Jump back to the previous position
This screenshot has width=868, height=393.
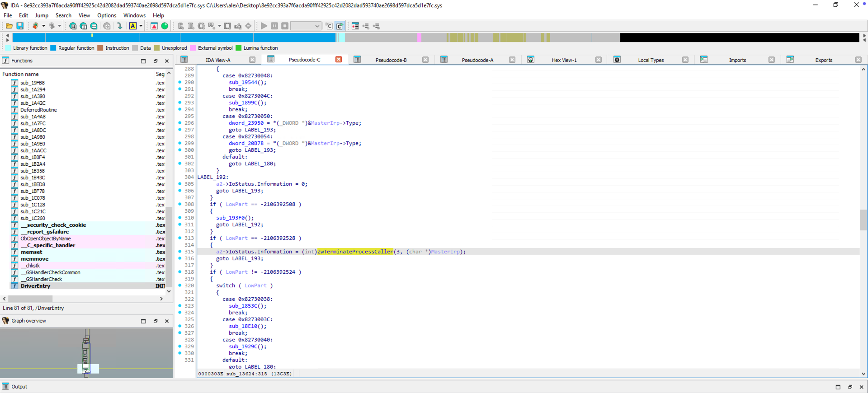[35, 26]
